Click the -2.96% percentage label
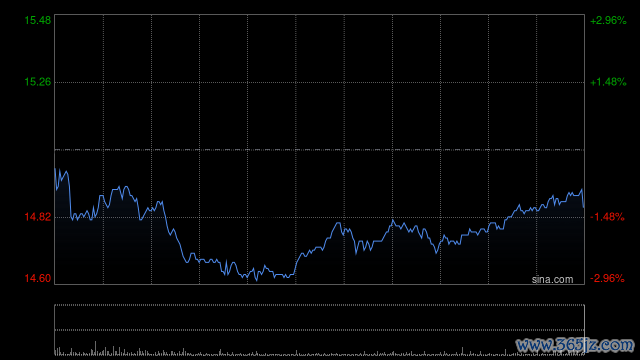Viewport: 640px width, 360px height. tap(607, 278)
